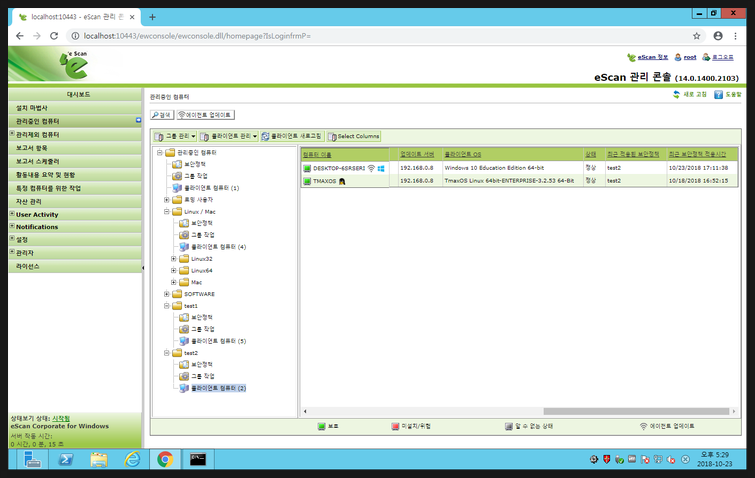Select the Linux / Mac folder icon

(177, 212)
